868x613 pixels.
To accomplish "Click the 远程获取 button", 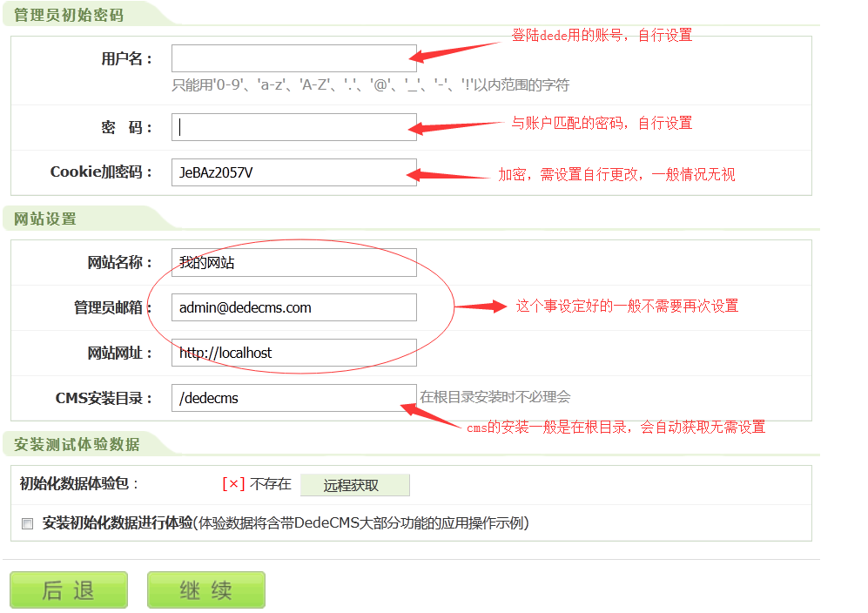I will pyautogui.click(x=355, y=485).
